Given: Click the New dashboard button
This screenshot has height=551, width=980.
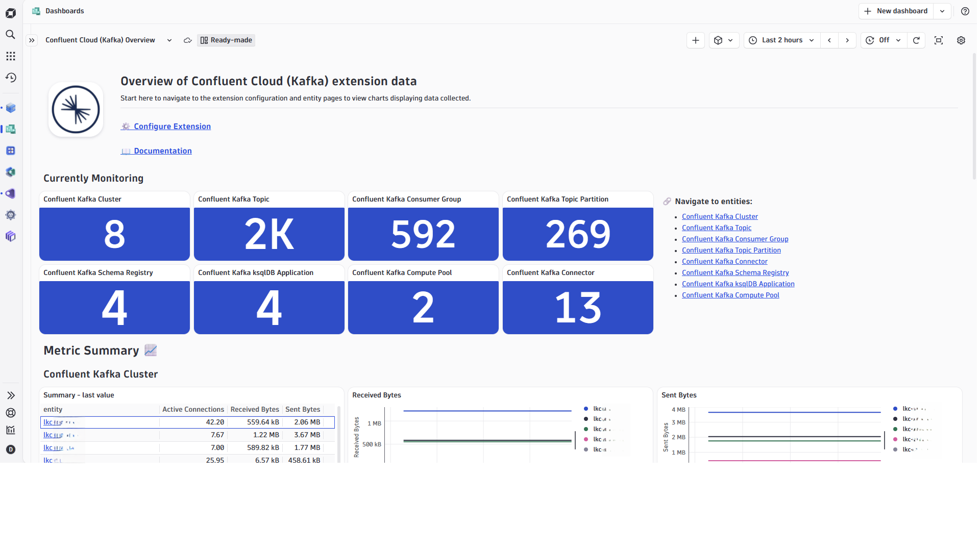Looking at the screenshot, I should click(896, 11).
